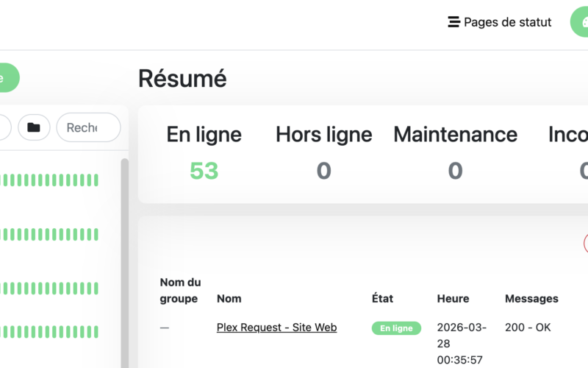Click the Hors ligne count 0

[324, 171]
